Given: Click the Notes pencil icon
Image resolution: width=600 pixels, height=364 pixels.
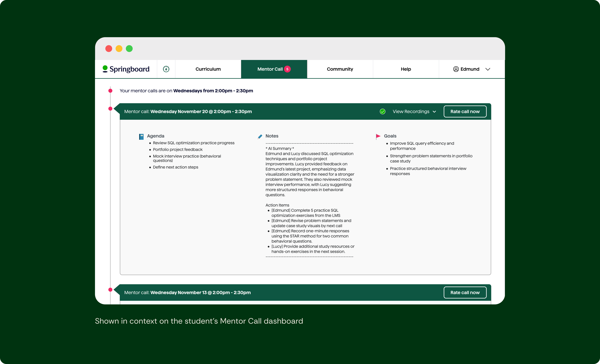Looking at the screenshot, I should click(260, 137).
